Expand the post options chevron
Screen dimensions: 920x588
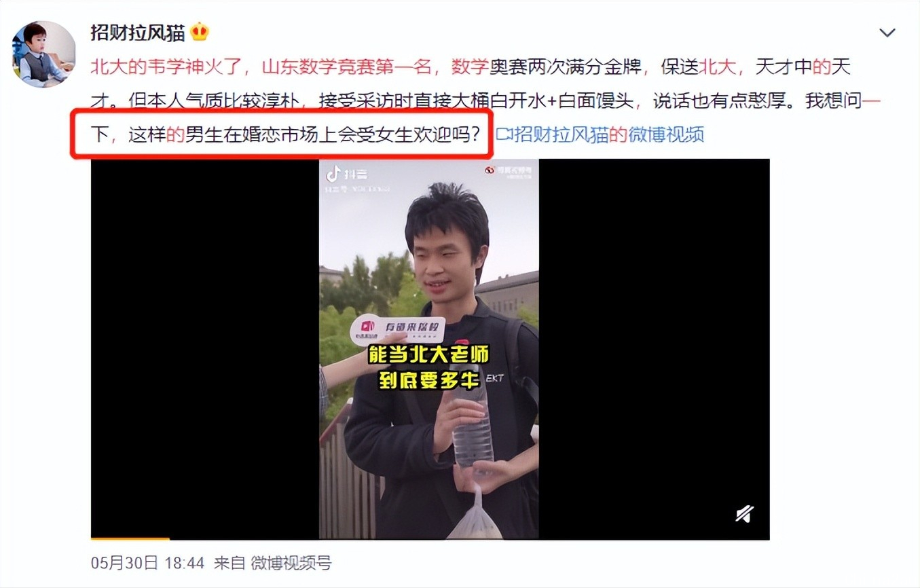pyautogui.click(x=887, y=33)
